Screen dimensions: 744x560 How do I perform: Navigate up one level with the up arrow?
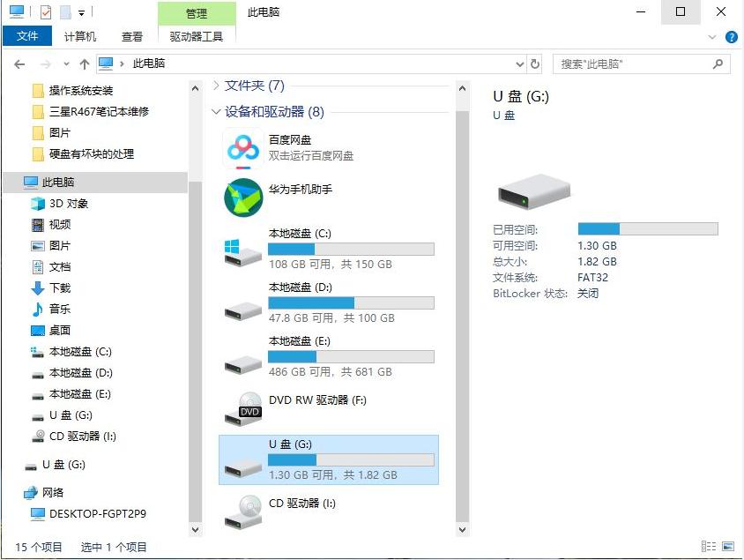84,63
